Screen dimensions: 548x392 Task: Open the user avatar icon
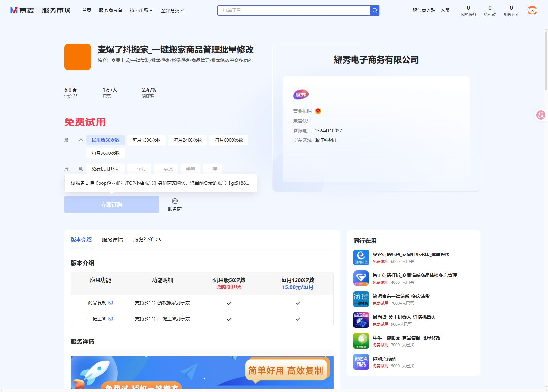532,10
